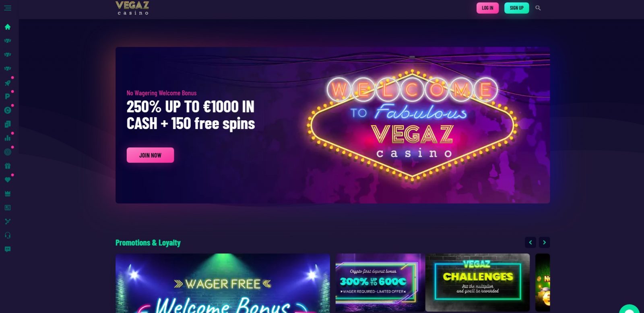Viewport: 644px width, 313px height.
Task: Go to the Home sidebar icon
Action: [x=8, y=27]
